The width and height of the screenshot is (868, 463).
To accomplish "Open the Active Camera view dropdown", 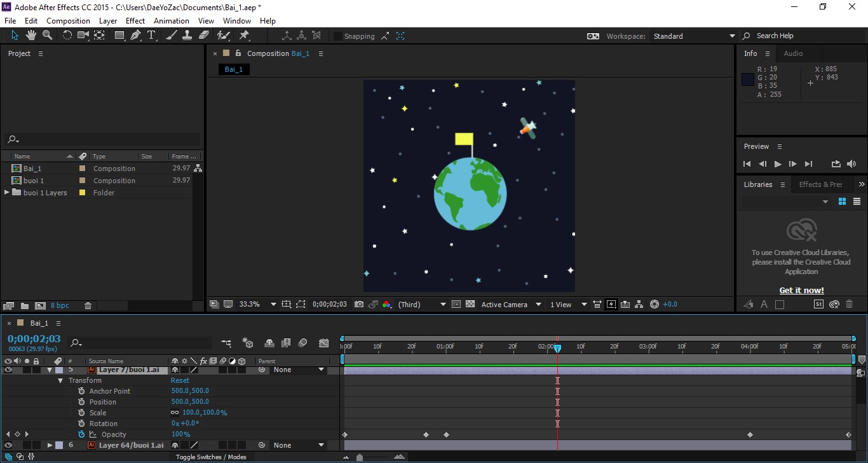I will (x=511, y=305).
